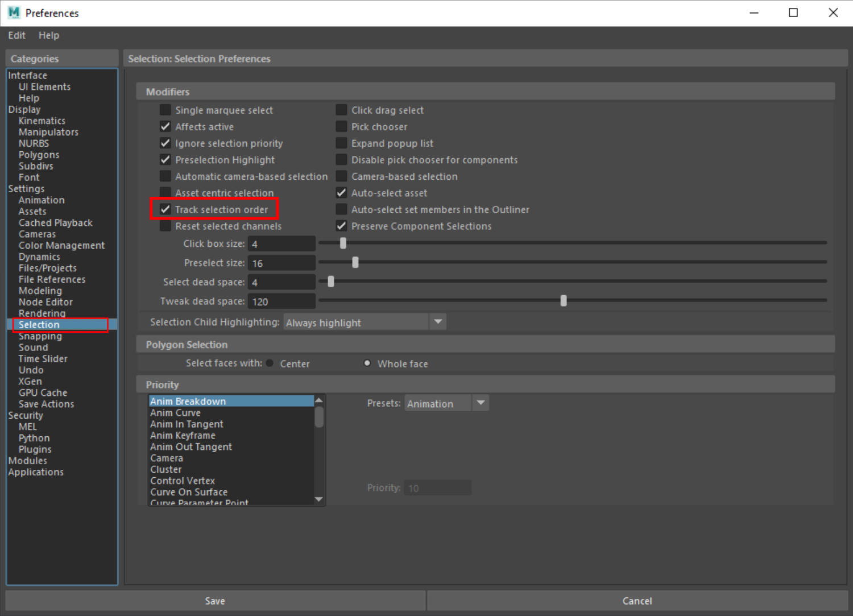The height and width of the screenshot is (616, 853).
Task: Select Whole face radio button
Action: 367,363
